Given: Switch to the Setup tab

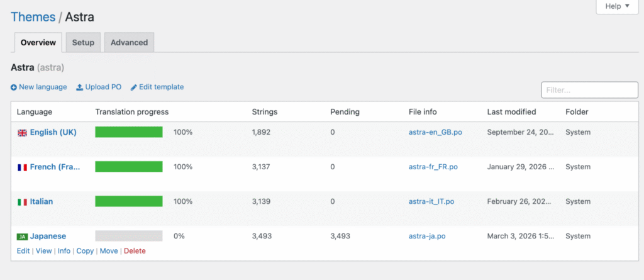Looking at the screenshot, I should coord(83,43).
